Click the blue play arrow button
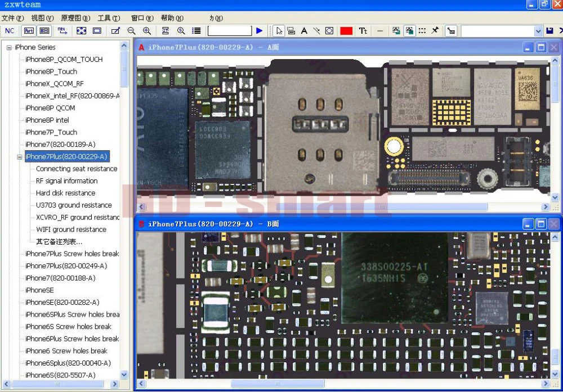563x392 pixels. pyautogui.click(x=259, y=31)
